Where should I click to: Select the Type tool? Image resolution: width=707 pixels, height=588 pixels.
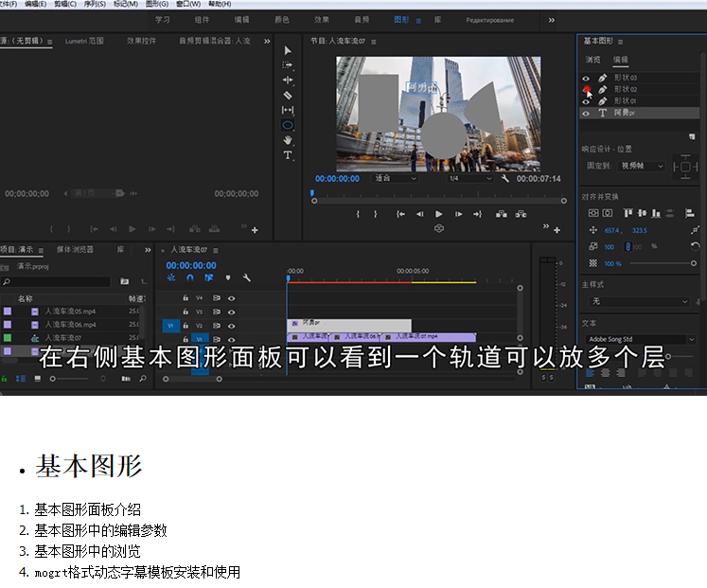(x=287, y=155)
